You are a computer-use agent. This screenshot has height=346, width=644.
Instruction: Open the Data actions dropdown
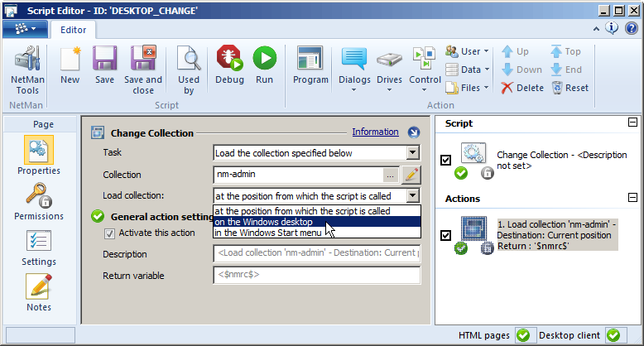[468, 70]
